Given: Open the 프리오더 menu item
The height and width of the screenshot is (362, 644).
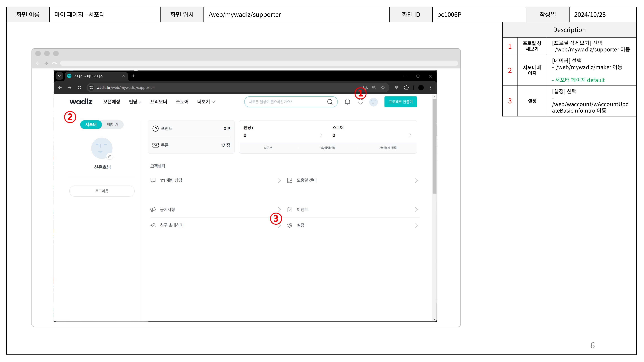Looking at the screenshot, I should pos(158,102).
